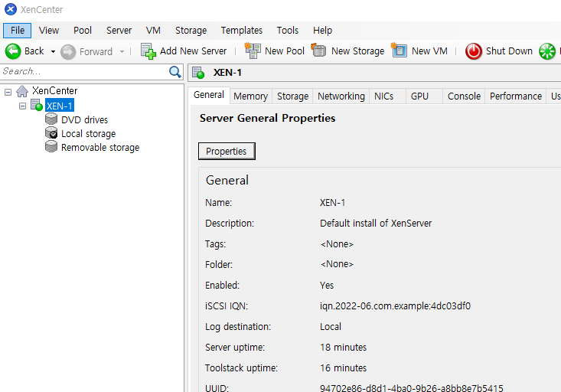Click the UUID value text
Viewport: 561px width, 392px height.
click(x=412, y=388)
